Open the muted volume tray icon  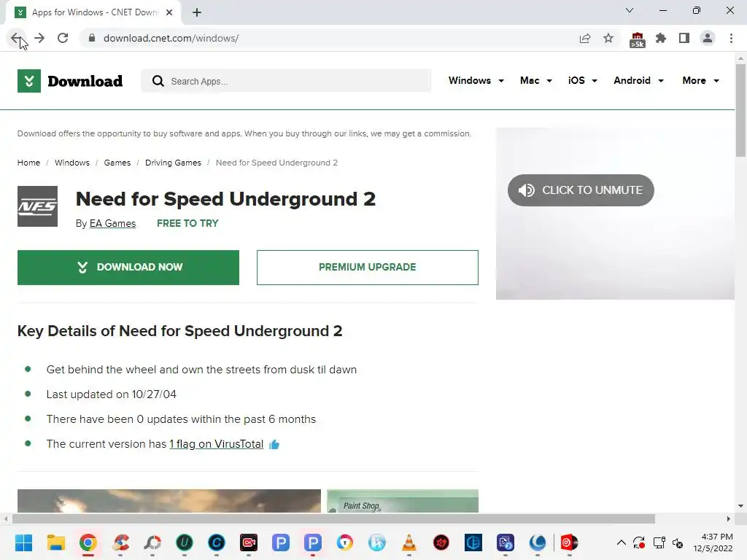pos(678,542)
